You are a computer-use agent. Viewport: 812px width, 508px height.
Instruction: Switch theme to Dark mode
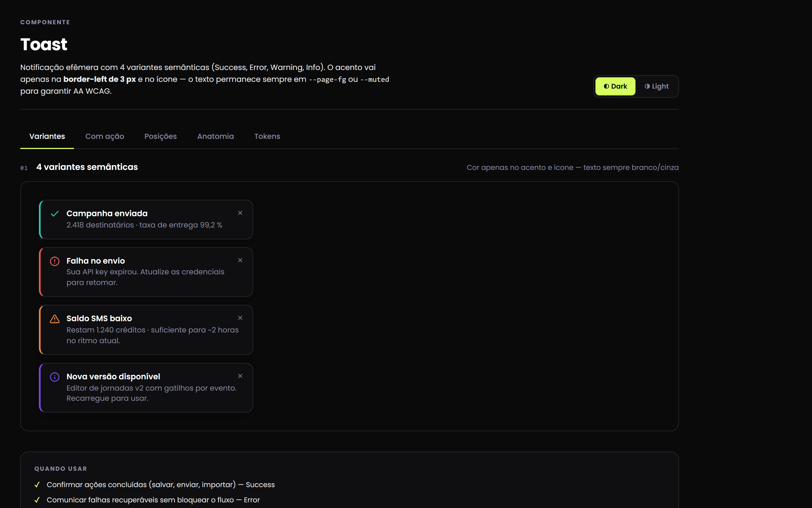(615, 86)
